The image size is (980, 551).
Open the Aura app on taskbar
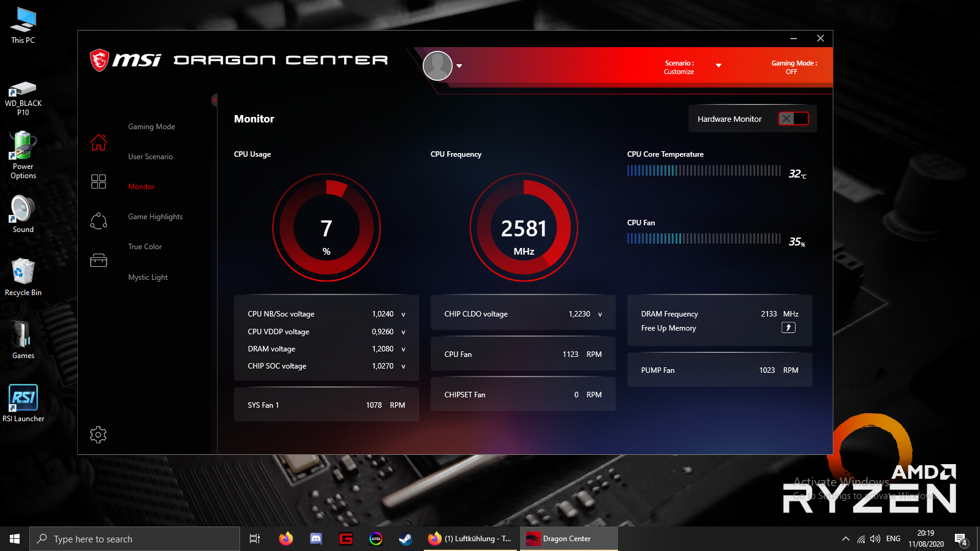pyautogui.click(x=376, y=539)
